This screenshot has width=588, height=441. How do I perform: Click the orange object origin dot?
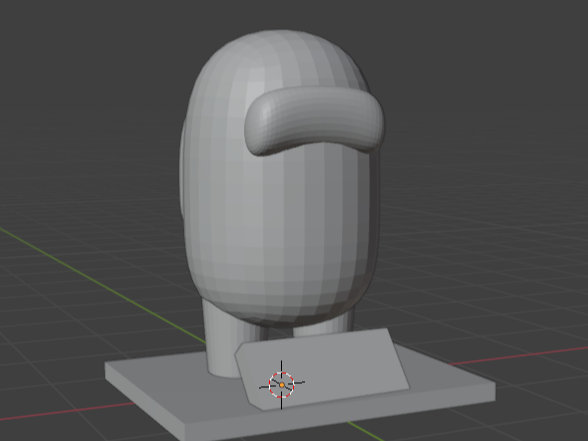pyautogui.click(x=282, y=385)
